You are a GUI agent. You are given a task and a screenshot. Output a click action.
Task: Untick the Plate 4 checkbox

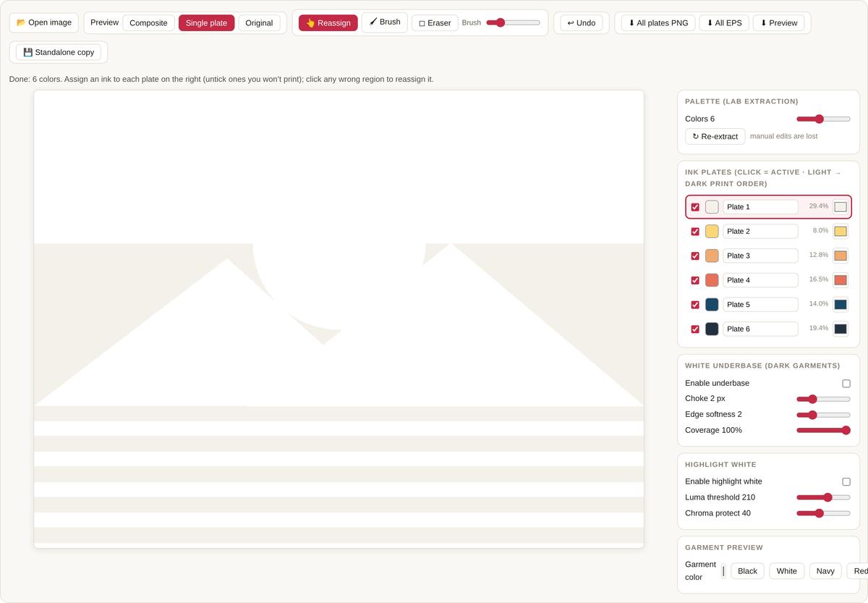click(x=695, y=280)
